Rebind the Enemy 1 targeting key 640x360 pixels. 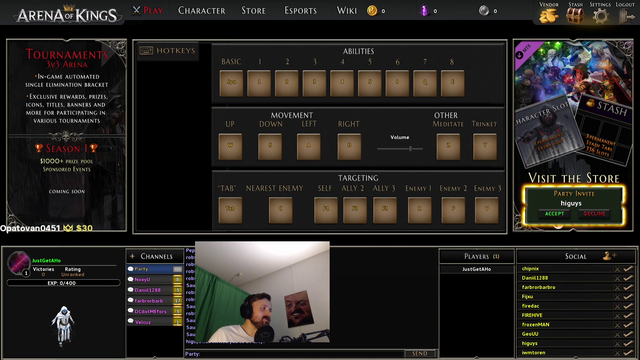click(x=420, y=210)
